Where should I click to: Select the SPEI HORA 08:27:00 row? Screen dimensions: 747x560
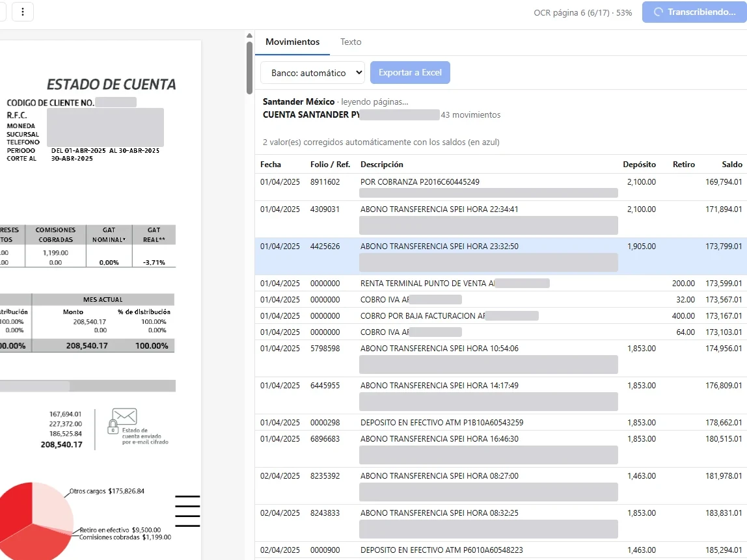point(500,487)
